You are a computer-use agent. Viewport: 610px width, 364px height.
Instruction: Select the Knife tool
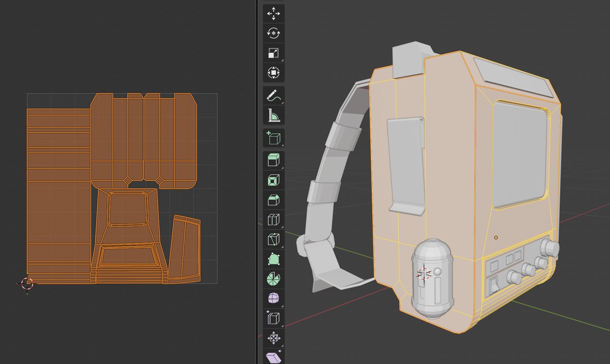coord(273,239)
